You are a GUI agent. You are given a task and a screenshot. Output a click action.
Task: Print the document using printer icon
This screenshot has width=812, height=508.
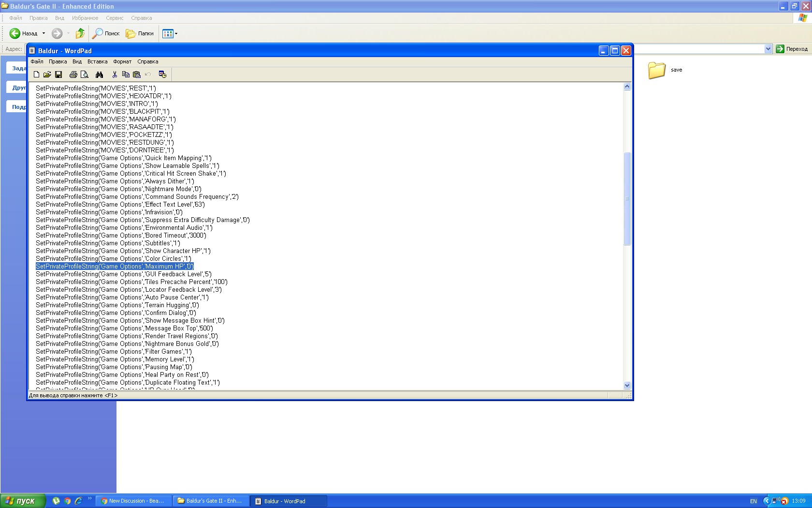[73, 75]
